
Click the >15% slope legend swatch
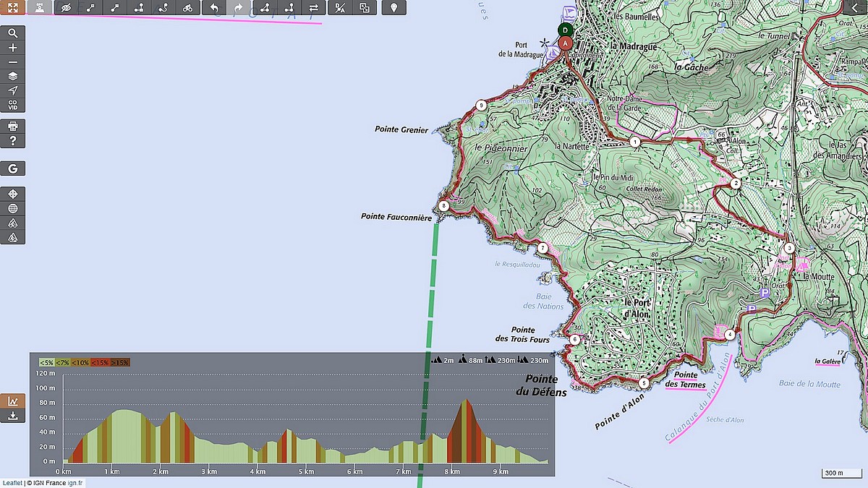pos(120,362)
